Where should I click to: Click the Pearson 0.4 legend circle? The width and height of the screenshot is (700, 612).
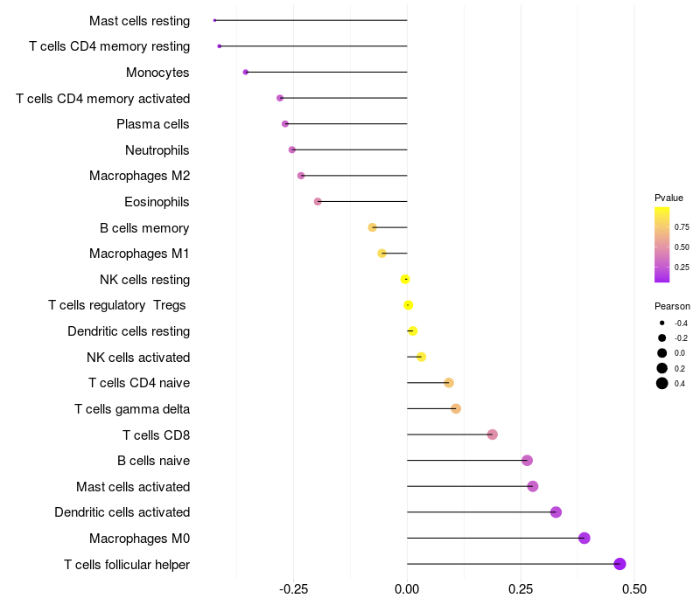point(661,383)
